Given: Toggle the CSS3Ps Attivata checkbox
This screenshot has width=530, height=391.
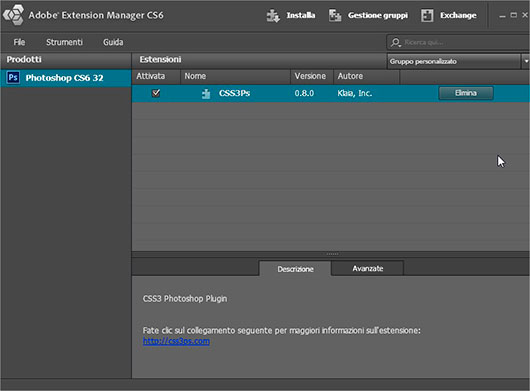Looking at the screenshot, I should [156, 93].
